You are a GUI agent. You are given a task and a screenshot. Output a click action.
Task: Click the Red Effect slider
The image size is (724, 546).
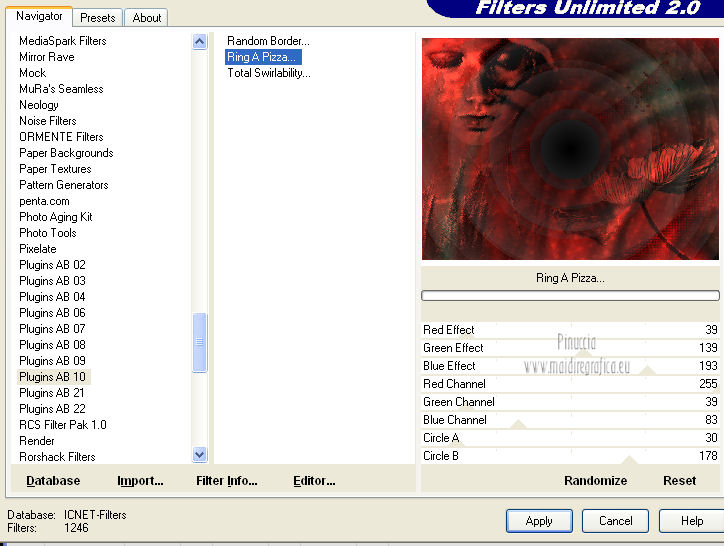point(570,330)
